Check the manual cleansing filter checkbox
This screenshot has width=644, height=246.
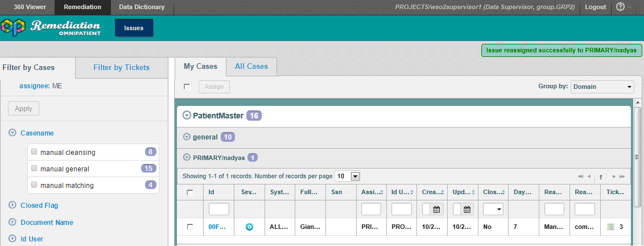click(35, 152)
